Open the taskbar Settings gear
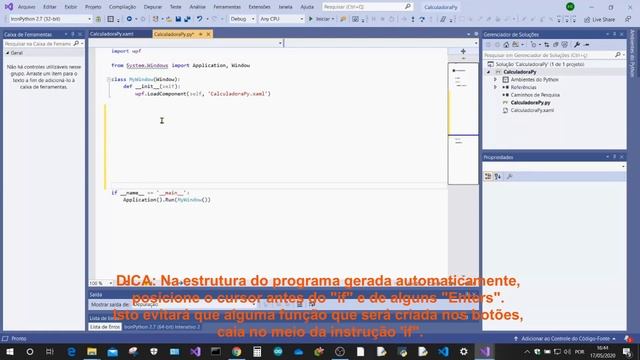 point(464,351)
